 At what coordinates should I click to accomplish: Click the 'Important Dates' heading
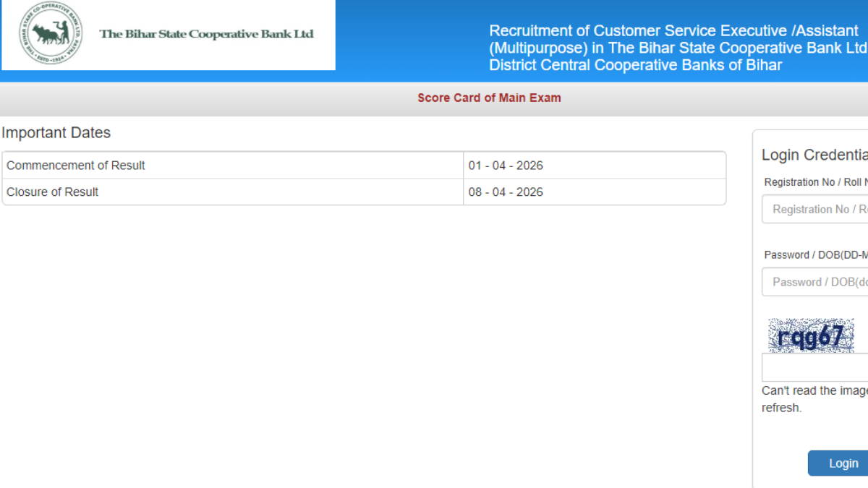coord(56,133)
